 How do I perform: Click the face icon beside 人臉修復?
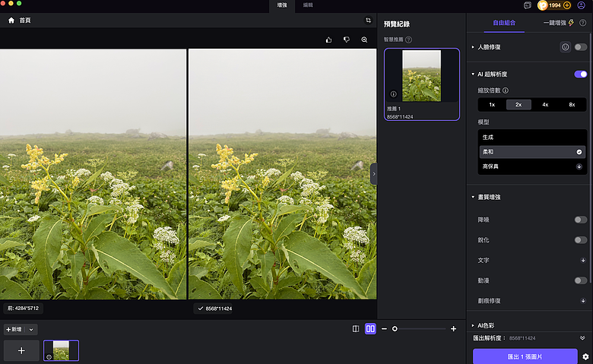pyautogui.click(x=565, y=47)
